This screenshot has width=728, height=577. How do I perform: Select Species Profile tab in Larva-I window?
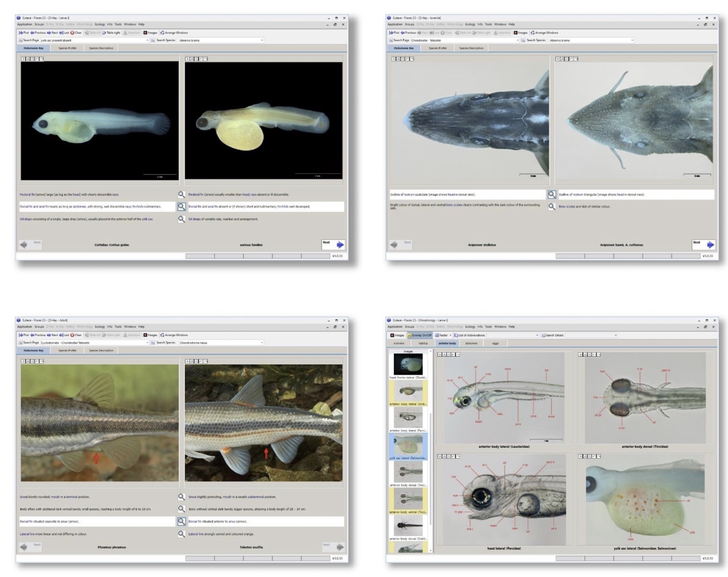coord(67,48)
